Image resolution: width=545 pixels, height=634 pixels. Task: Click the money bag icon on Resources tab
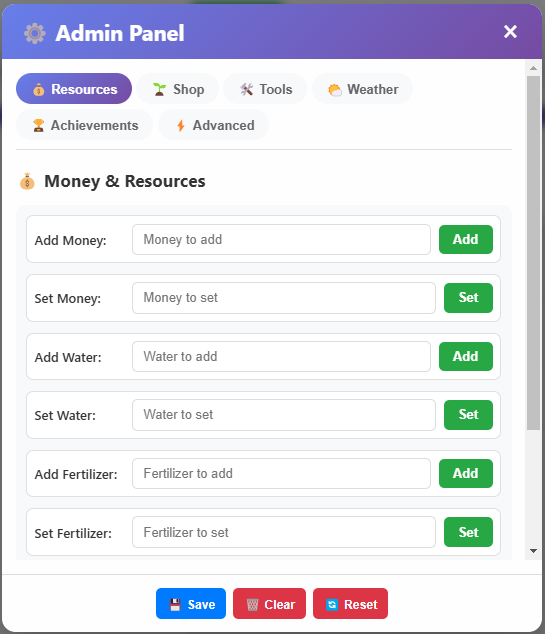point(38,89)
